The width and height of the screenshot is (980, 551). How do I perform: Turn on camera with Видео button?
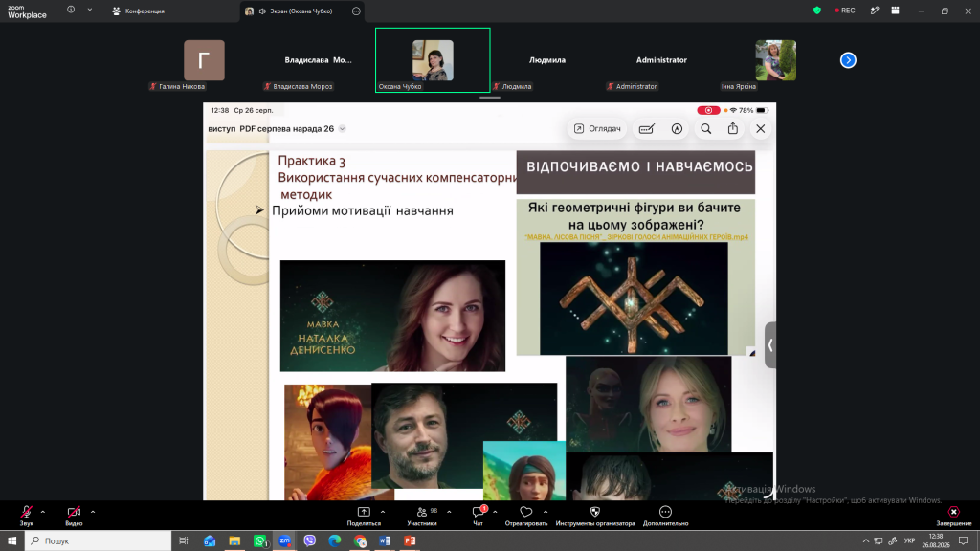(x=74, y=516)
